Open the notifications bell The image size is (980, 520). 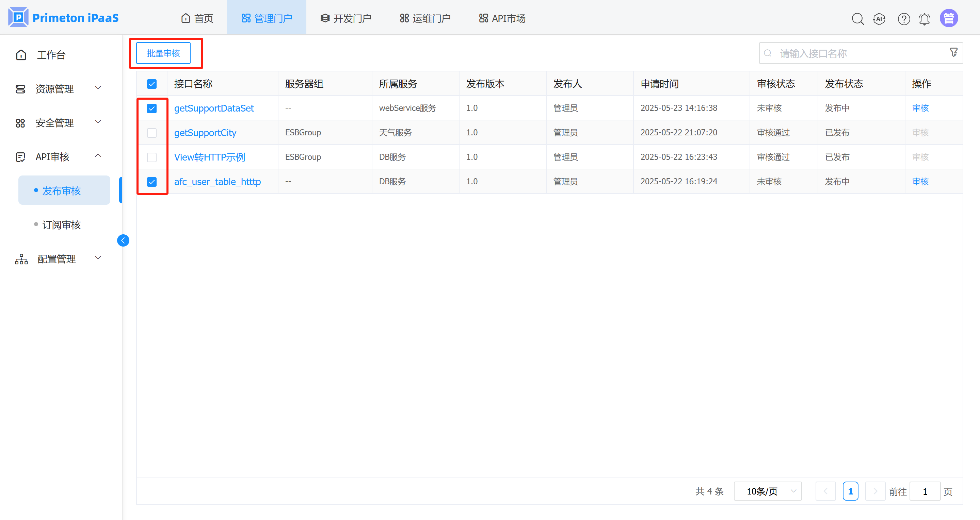pyautogui.click(x=925, y=19)
